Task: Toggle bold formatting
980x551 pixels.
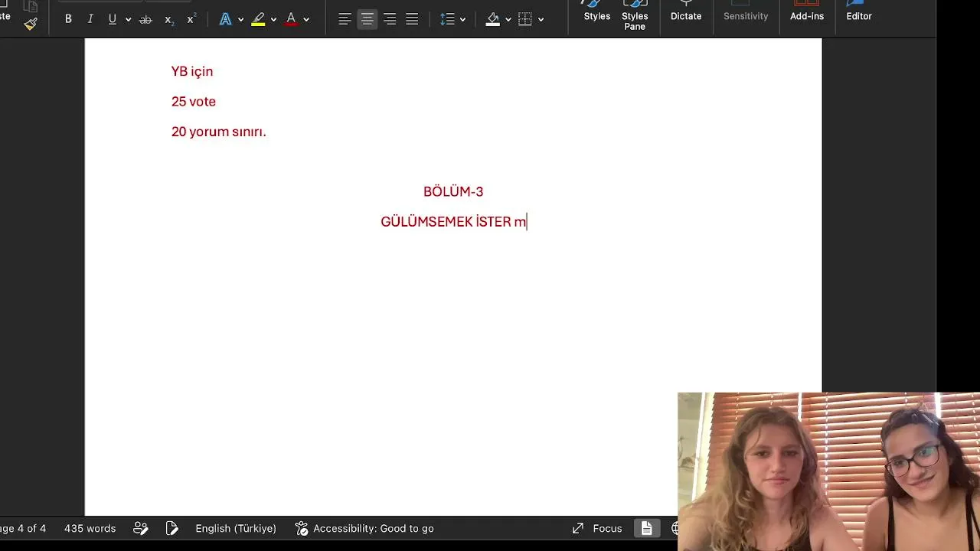Action: click(x=68, y=19)
